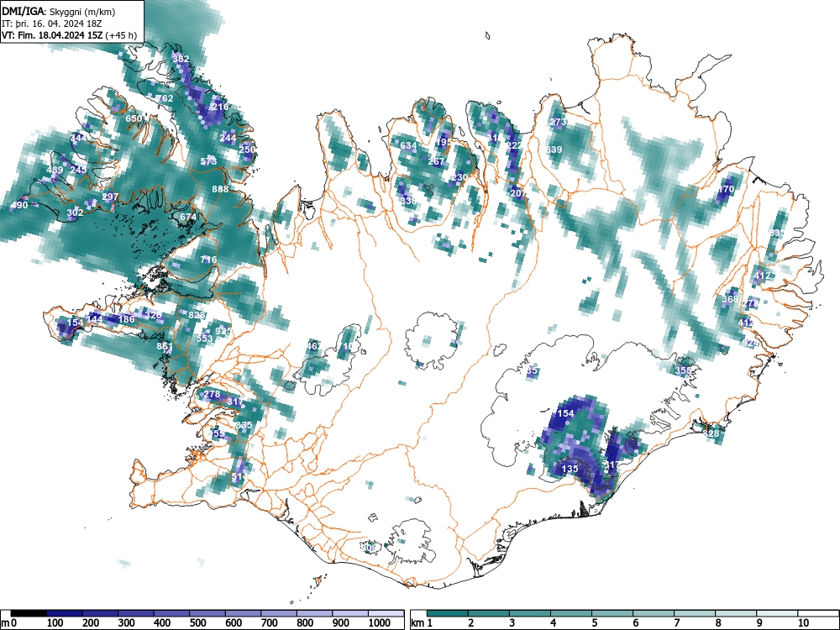The height and width of the screenshot is (630, 840).
Task: Select the eastern value '368'
Action: [730, 299]
